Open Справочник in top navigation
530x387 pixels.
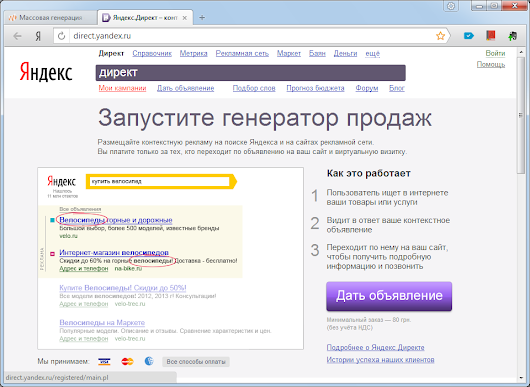pos(152,53)
